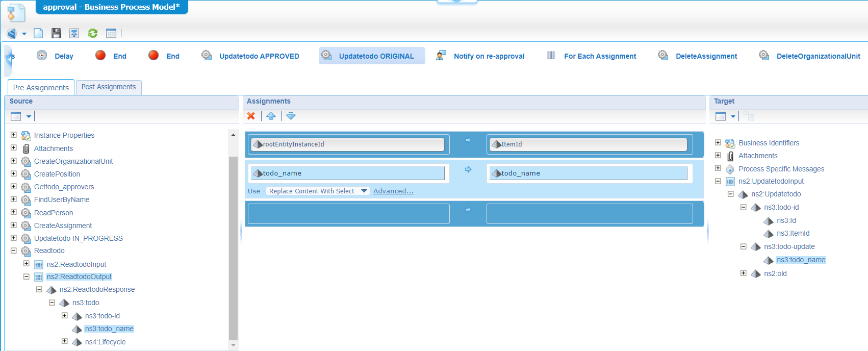Screen dimensions: 868x351
Task: Expand Process Specific Messages in Target
Action: coord(718,168)
